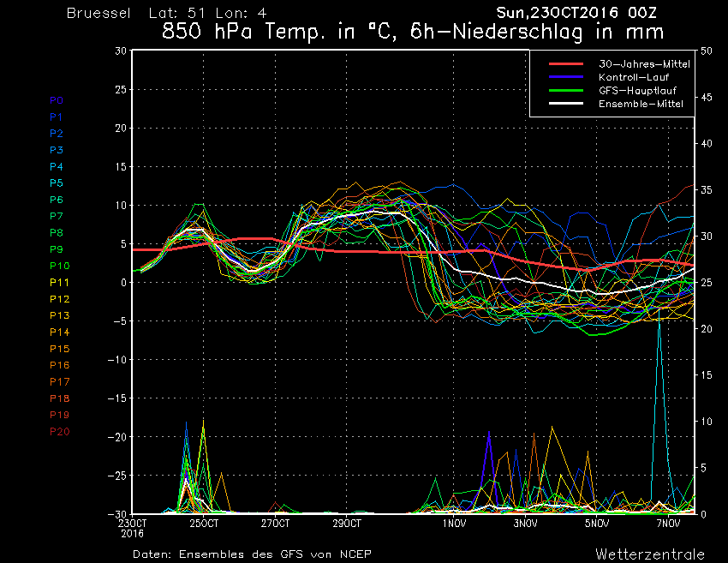Click the 29OCT date axis label
The width and height of the screenshot is (728, 563).
click(x=347, y=524)
